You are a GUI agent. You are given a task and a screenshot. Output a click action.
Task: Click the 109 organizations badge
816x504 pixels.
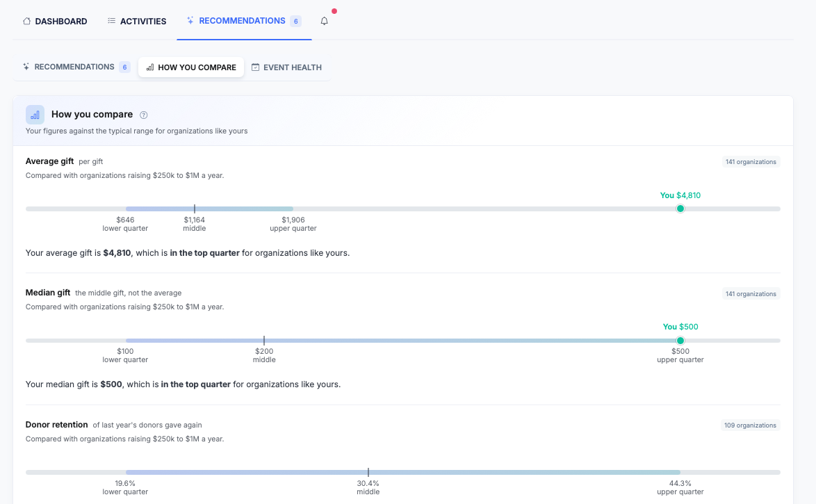pyautogui.click(x=750, y=425)
